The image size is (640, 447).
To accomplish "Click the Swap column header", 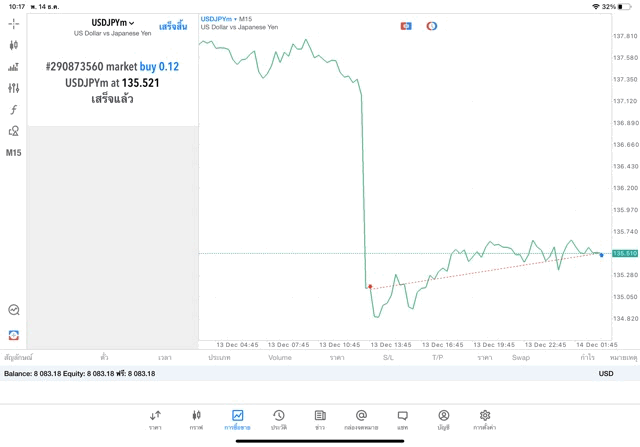I will [x=521, y=358].
